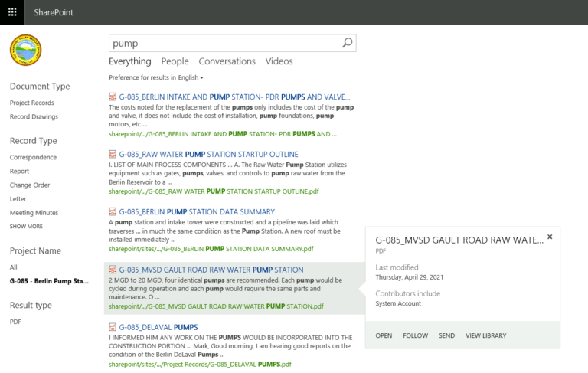Open G-085_MVSD GAULT ROAD RAW WATER PUMP STATION title
Image resolution: width=588 pixels, height=373 pixels.
211,270
